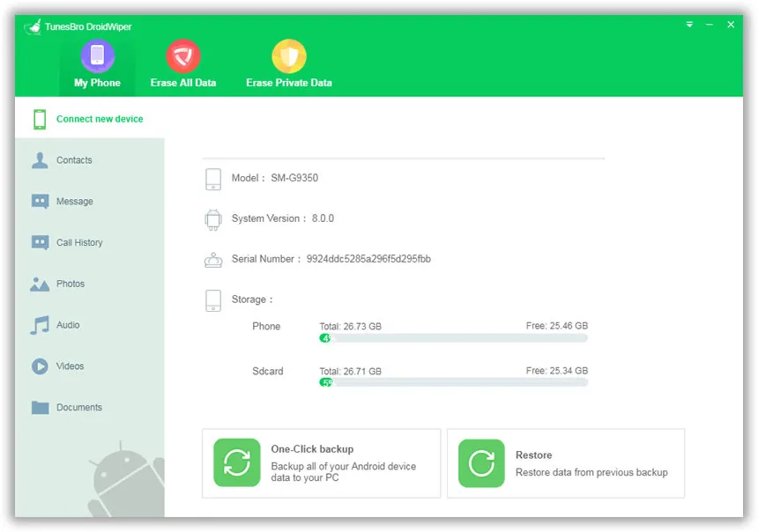Open the My Phone tab icon

(97, 56)
